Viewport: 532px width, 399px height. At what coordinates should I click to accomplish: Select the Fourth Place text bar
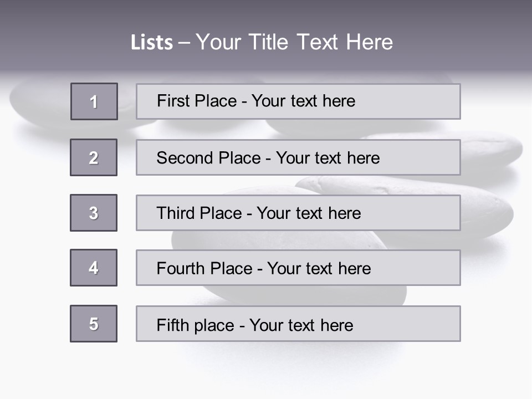coord(298,268)
